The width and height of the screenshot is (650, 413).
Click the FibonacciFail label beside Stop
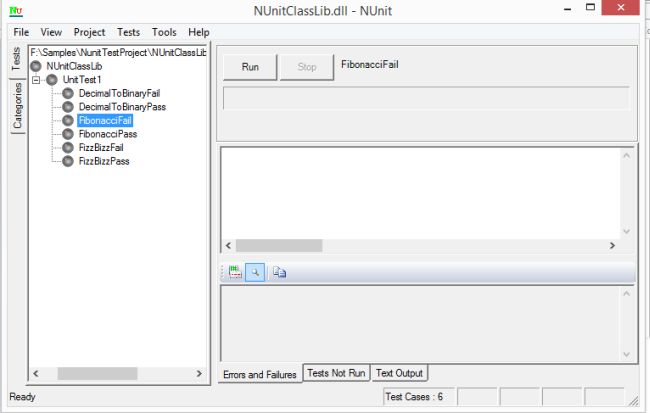[370, 65]
